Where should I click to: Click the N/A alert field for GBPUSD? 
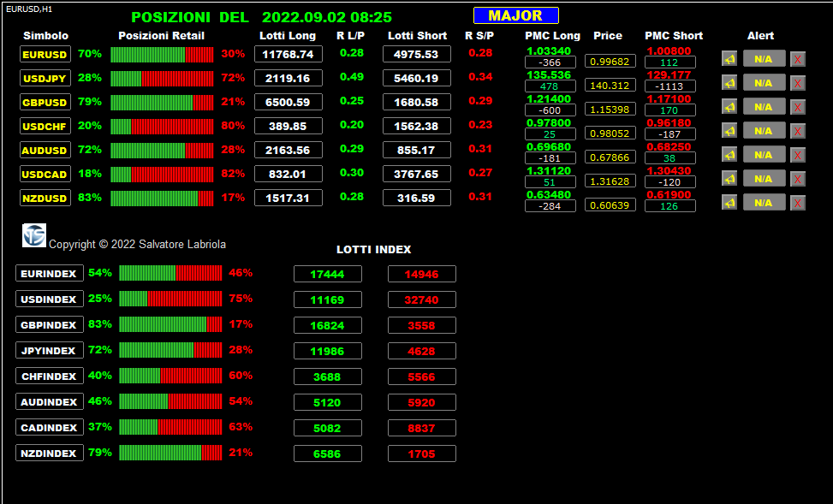[x=764, y=106]
